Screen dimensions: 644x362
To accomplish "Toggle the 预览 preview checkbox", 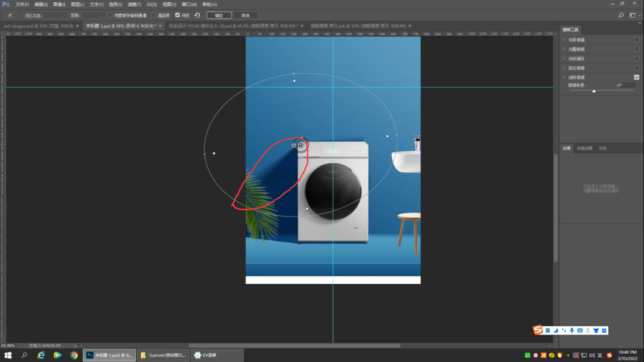I will coord(178,15).
